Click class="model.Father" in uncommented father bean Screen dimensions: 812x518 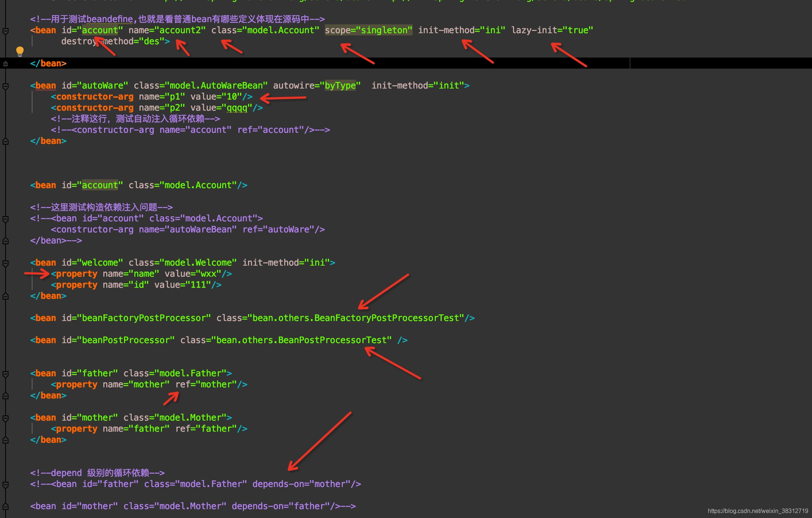click(175, 373)
